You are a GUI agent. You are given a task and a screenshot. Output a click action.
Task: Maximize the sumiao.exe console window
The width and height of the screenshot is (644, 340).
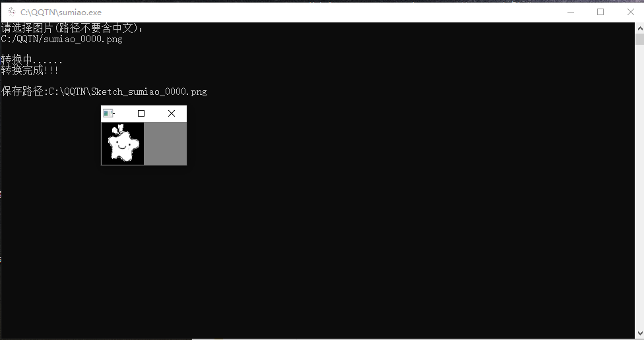pos(600,12)
